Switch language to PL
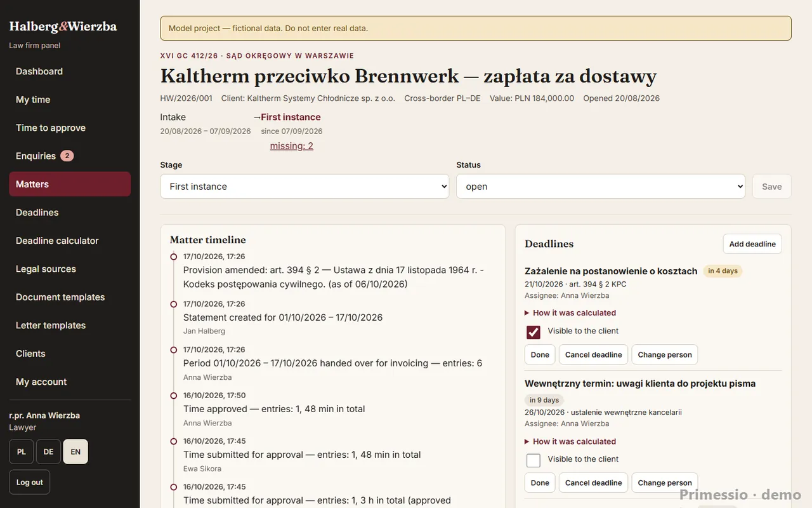This screenshot has height=508, width=812. (x=22, y=451)
